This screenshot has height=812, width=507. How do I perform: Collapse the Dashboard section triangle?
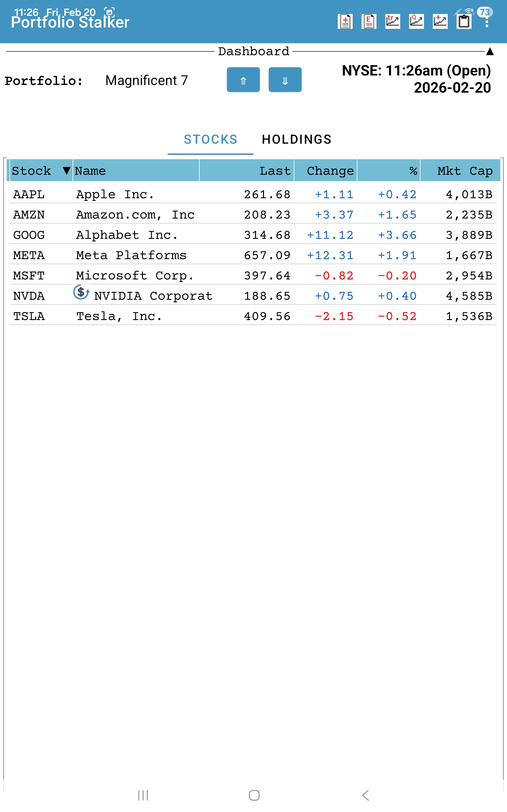(x=490, y=51)
